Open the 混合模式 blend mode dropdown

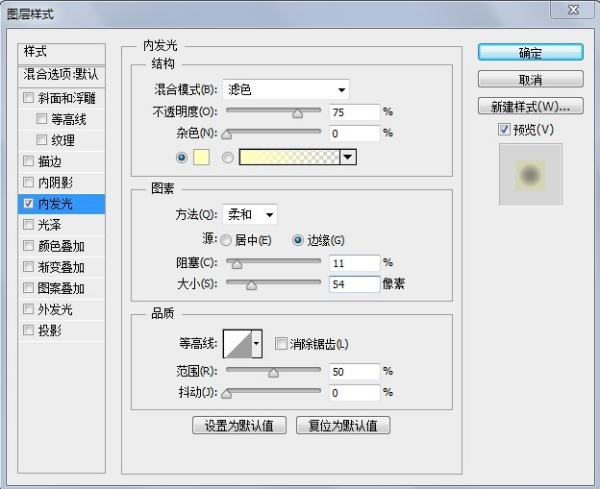(x=286, y=90)
